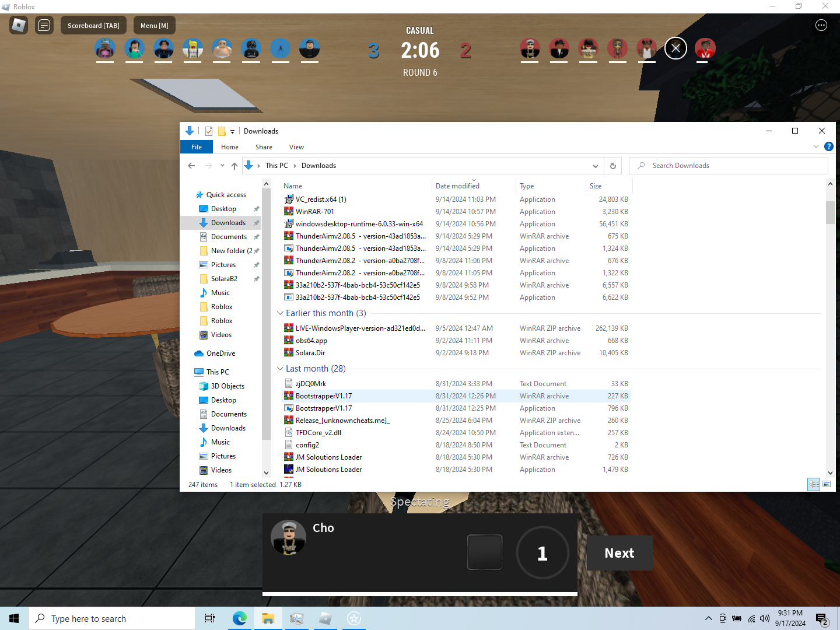This screenshot has width=840, height=630.
Task: Open the volume control tray icon
Action: tap(765, 618)
